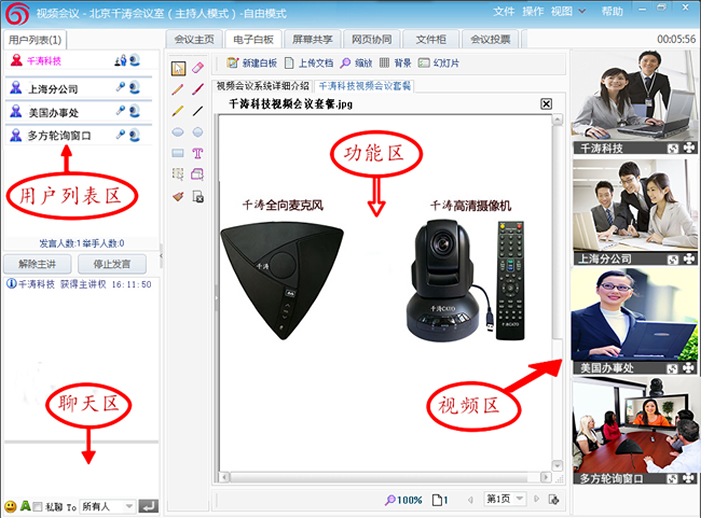Toggle webcam icon for 上海分公司
The image size is (701, 518).
135,88
